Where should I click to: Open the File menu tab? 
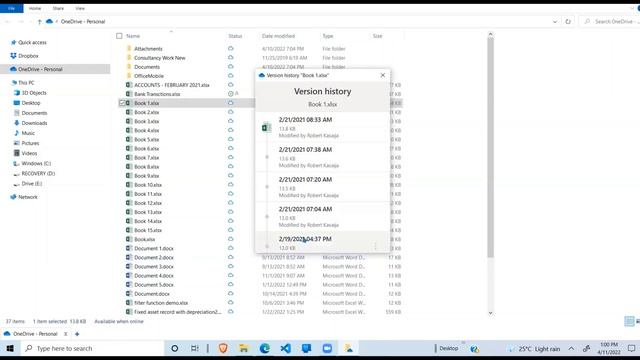click(11, 8)
